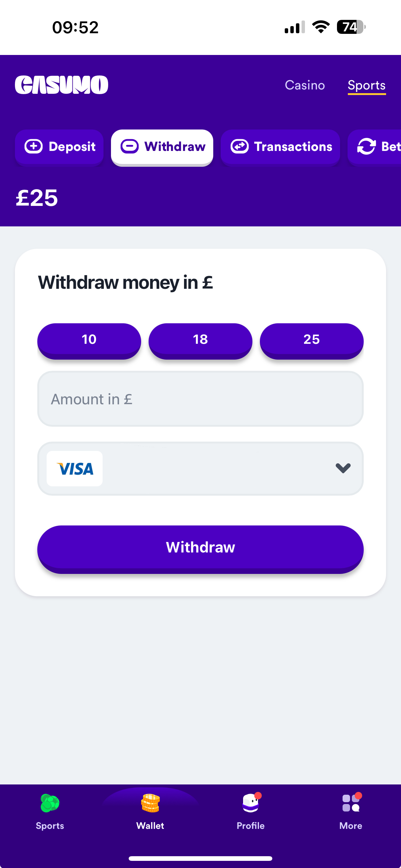Select the Deposit plus icon
The height and width of the screenshot is (868, 401).
(33, 146)
